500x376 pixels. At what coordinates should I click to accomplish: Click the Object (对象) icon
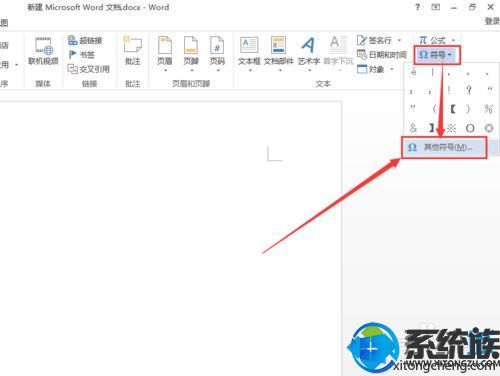[x=362, y=69]
